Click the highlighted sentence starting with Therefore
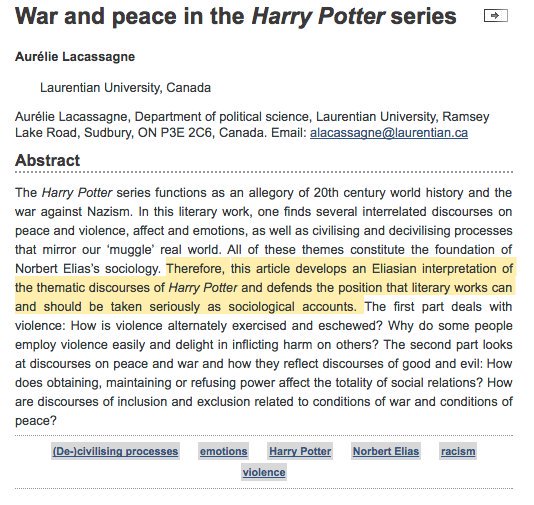 [266, 288]
